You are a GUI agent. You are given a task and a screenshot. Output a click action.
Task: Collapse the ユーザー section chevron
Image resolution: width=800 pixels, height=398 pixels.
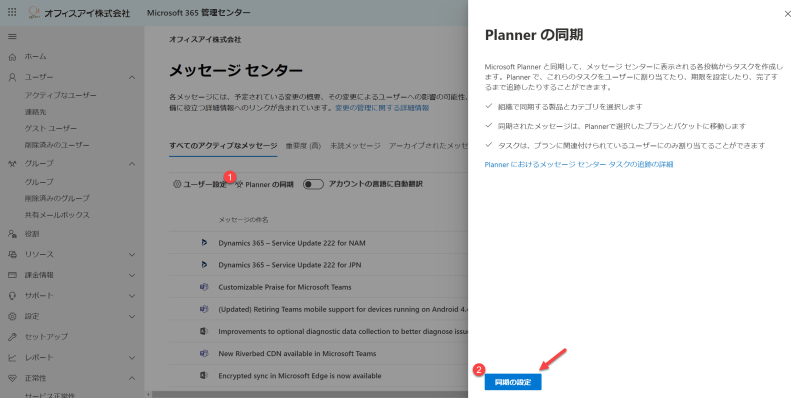pyautogui.click(x=132, y=77)
